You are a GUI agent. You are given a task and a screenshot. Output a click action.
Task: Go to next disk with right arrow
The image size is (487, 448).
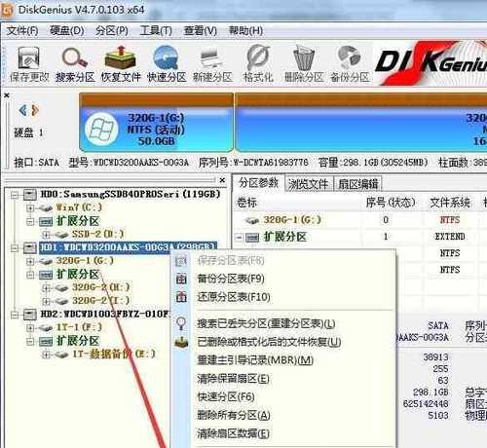point(35,111)
